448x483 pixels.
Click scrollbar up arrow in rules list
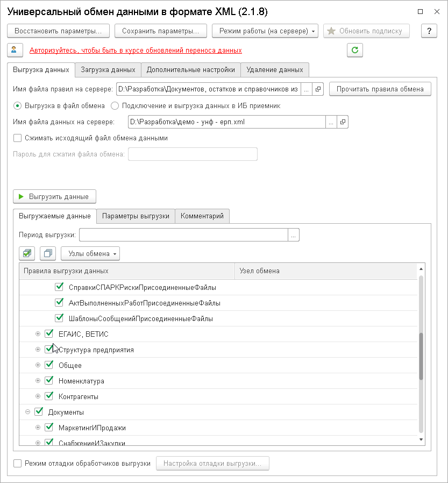click(x=421, y=269)
